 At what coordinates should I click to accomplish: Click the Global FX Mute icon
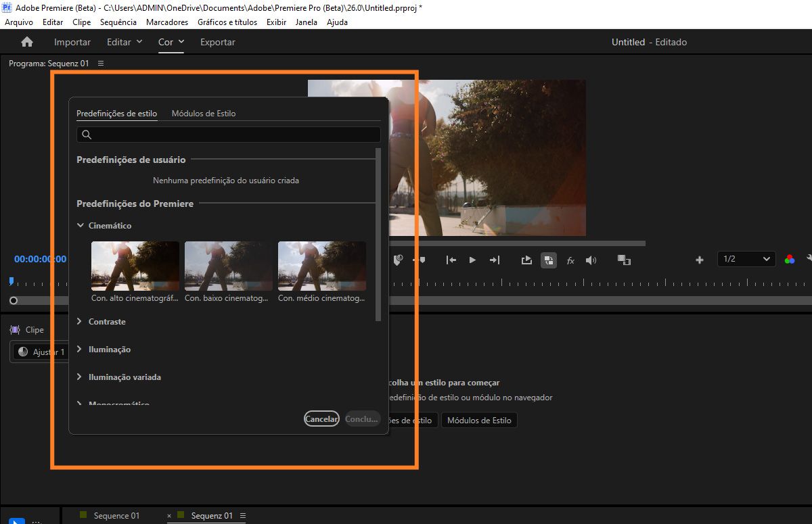tap(570, 259)
